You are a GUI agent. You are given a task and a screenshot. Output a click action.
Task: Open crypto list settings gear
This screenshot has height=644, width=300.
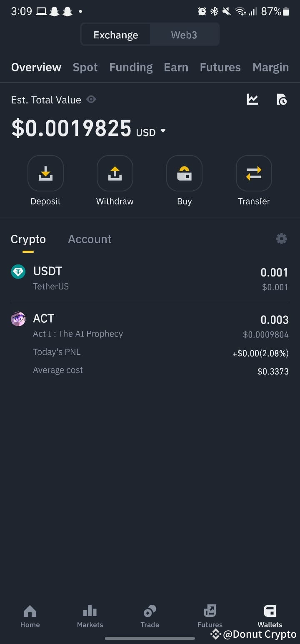click(x=282, y=239)
